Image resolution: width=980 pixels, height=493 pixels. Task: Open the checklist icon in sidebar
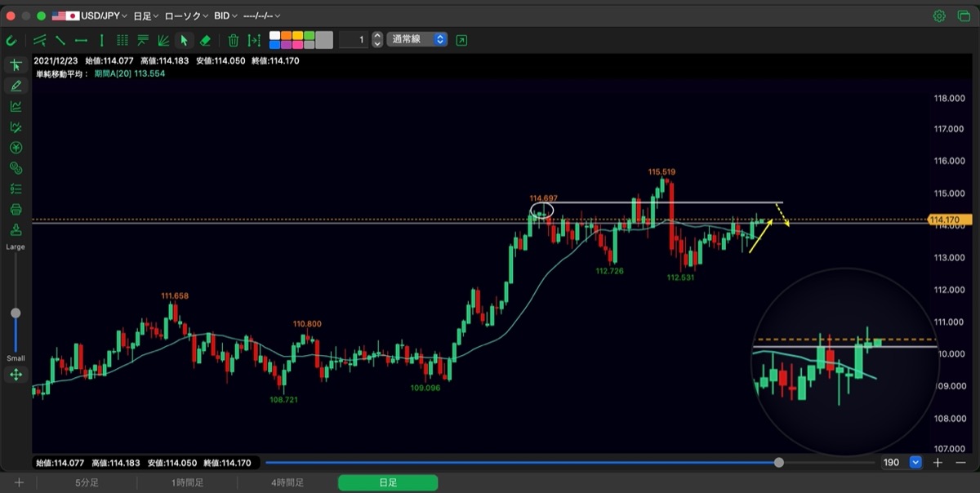point(16,189)
